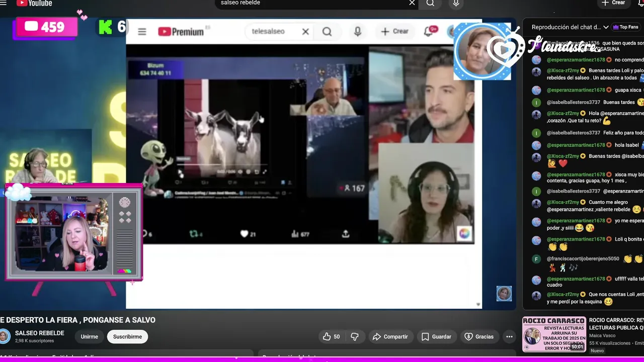
Task: Open the Crear button in top bar
Action: (x=613, y=3)
